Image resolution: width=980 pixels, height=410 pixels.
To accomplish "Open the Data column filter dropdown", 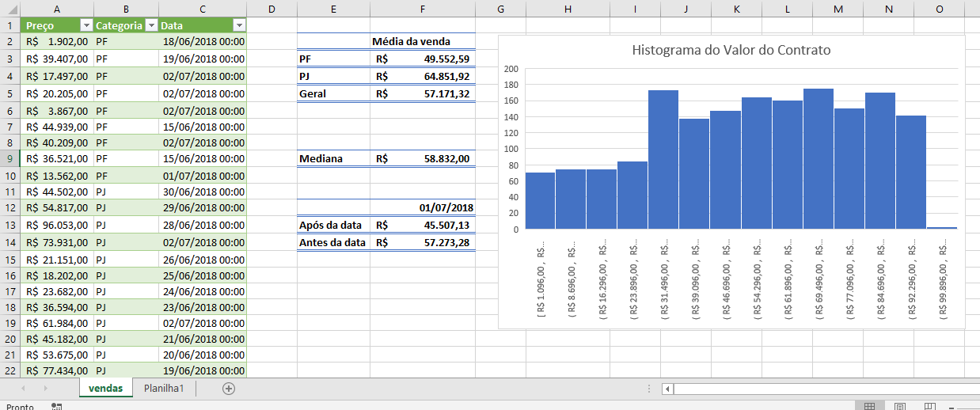I will (x=239, y=25).
